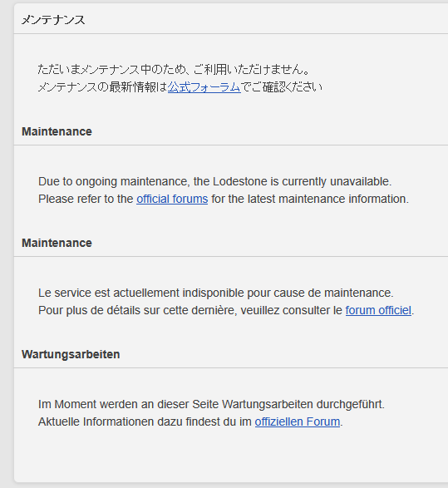This screenshot has width=448, height=488.
Task: Click the メンテナンスの最新情報は text before the link
Action: point(103,87)
